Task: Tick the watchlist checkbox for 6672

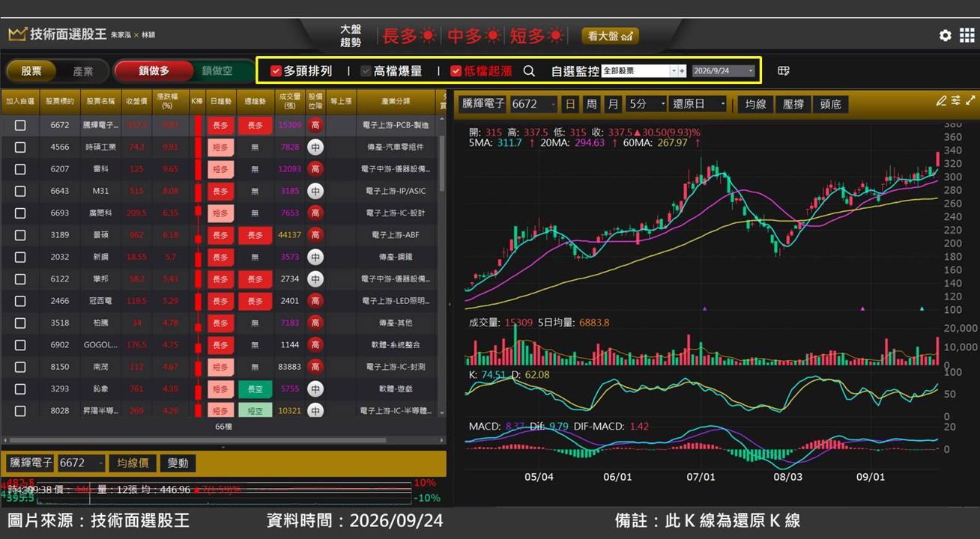Action: click(x=20, y=125)
